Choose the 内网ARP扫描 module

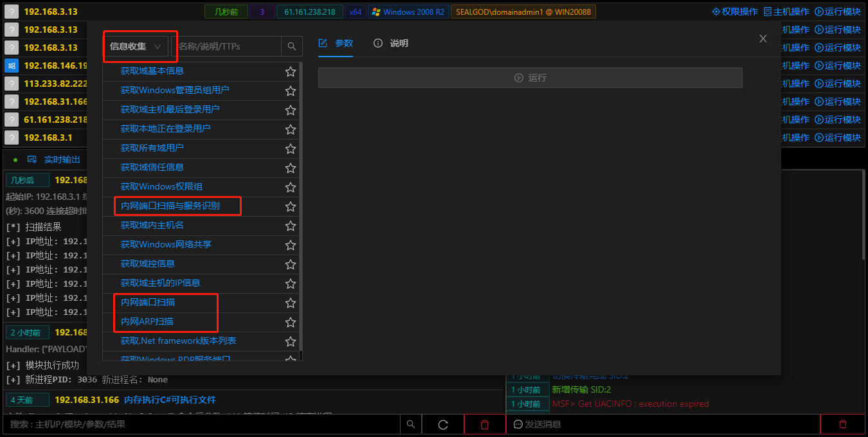coord(147,321)
